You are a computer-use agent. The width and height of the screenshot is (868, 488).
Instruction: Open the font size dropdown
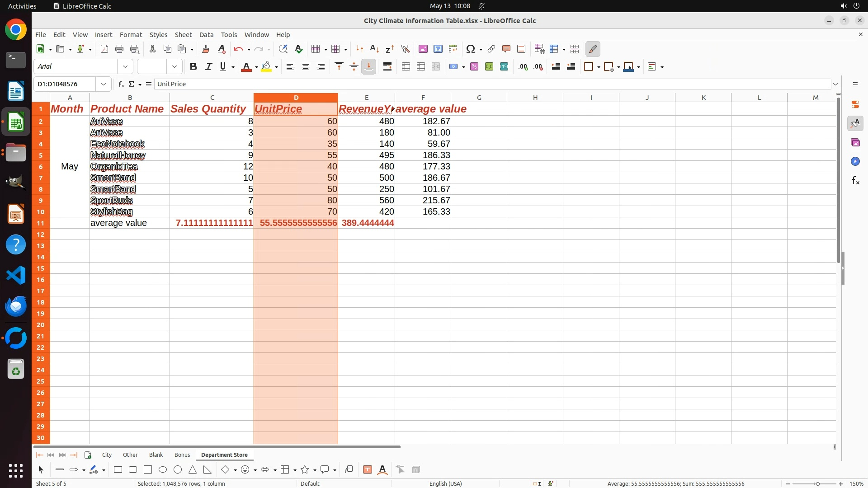pyautogui.click(x=175, y=67)
